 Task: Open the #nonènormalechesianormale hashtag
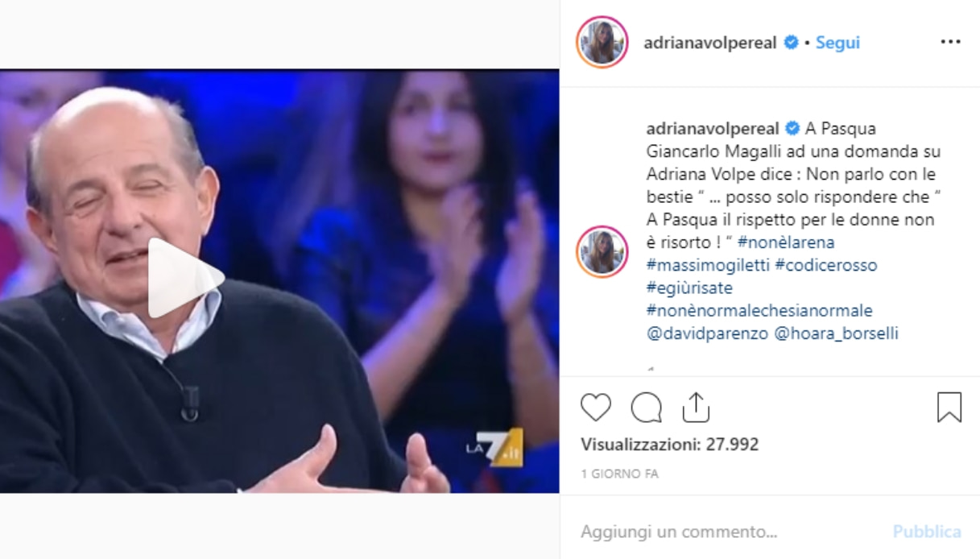coord(759,310)
